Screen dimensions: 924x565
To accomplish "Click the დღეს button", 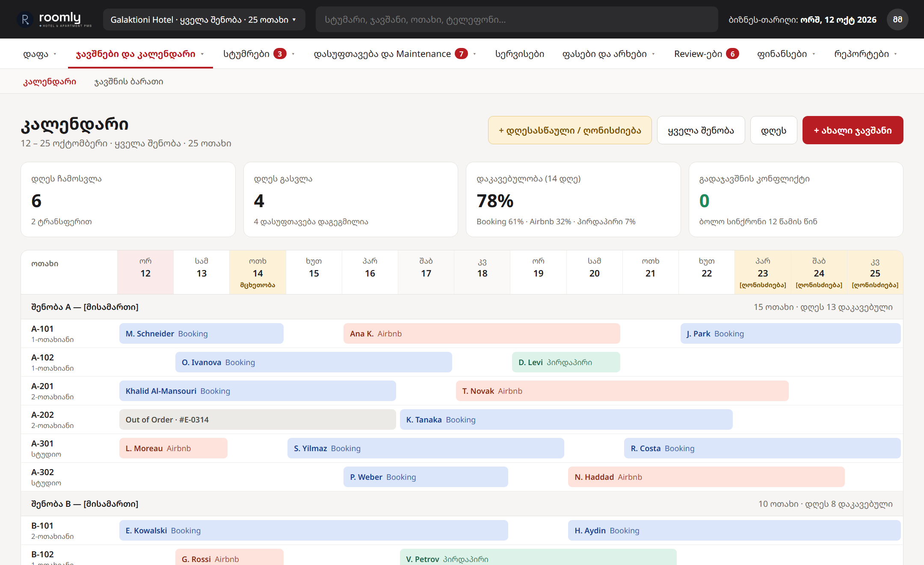I will 773,130.
